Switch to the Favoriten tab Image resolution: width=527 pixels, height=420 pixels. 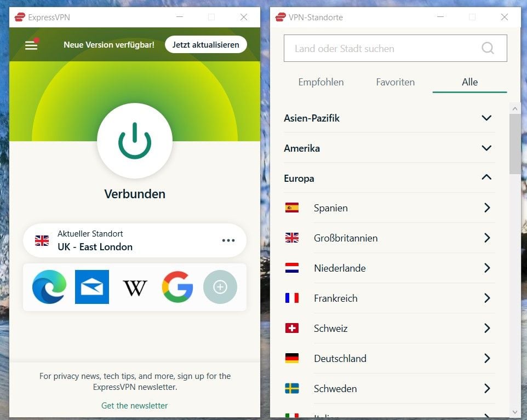point(396,82)
